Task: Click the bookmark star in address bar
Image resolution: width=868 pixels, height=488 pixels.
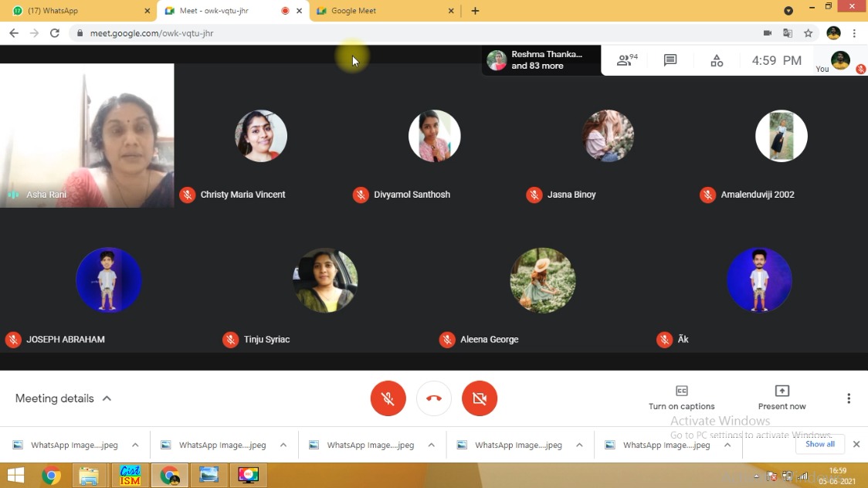Action: (808, 33)
